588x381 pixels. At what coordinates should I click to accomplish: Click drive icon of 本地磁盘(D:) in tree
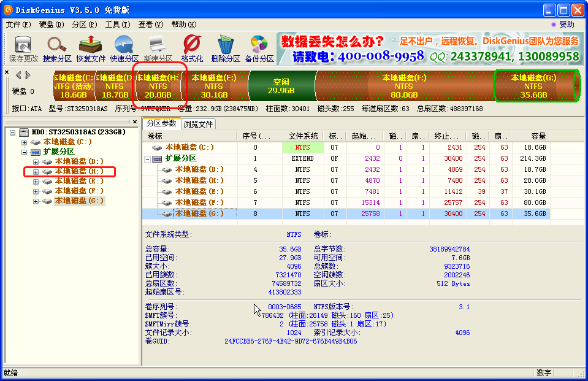click(47, 162)
